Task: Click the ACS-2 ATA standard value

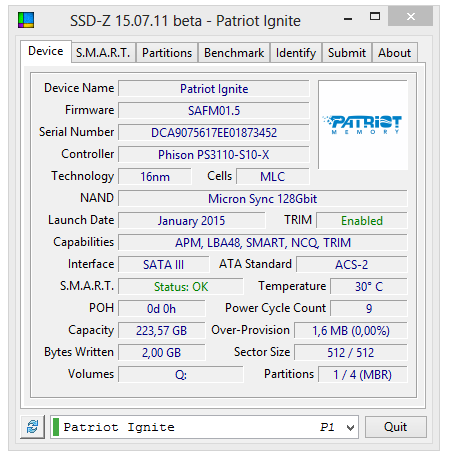Action: [352, 265]
